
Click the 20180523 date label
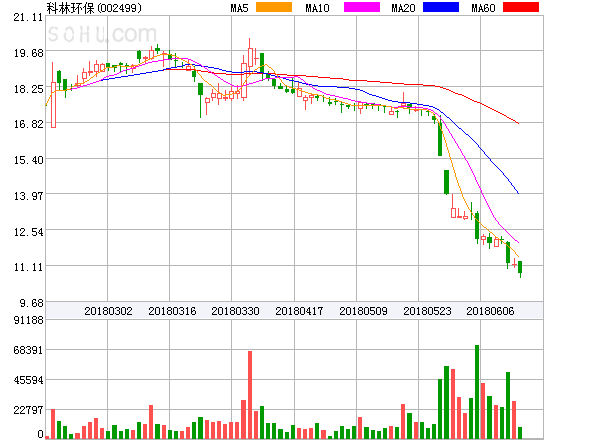pyautogui.click(x=427, y=311)
